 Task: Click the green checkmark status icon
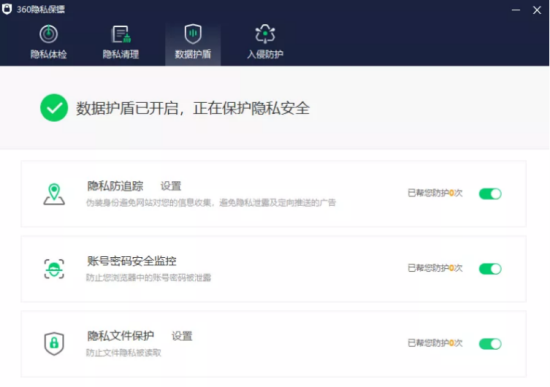pos(54,108)
